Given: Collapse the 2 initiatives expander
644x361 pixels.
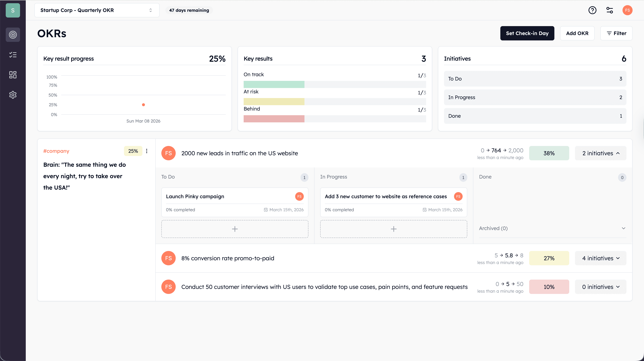Looking at the screenshot, I should 601,153.
